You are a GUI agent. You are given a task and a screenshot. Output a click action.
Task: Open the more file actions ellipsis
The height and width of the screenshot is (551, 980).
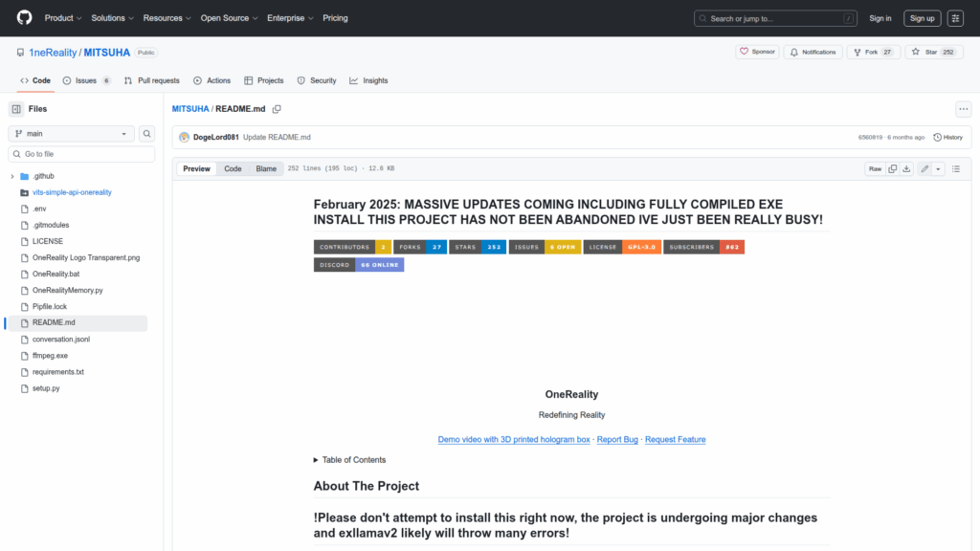coord(963,109)
